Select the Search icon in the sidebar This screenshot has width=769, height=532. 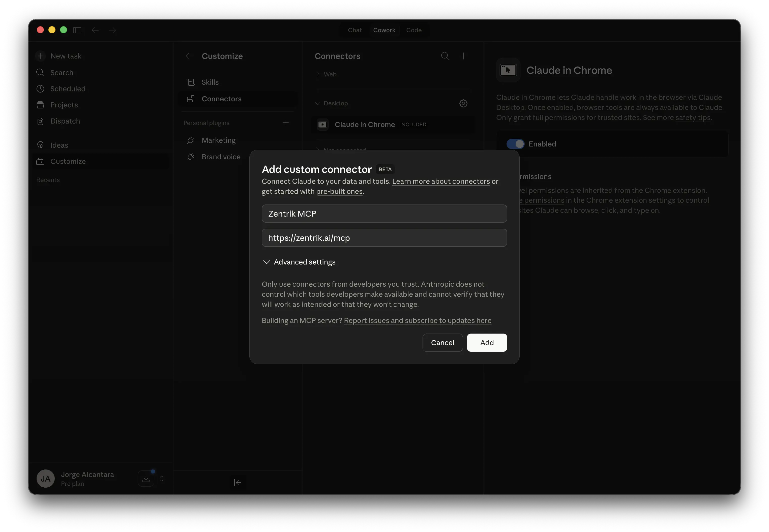[x=40, y=72]
